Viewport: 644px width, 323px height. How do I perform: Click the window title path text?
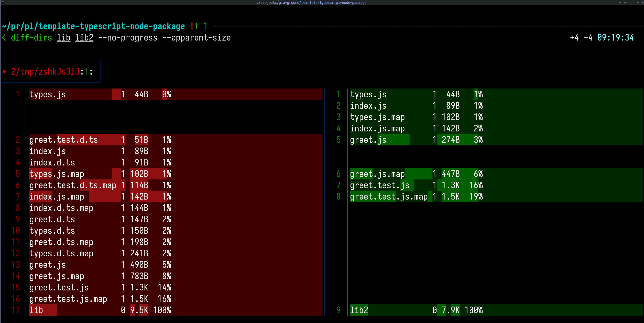click(x=311, y=2)
